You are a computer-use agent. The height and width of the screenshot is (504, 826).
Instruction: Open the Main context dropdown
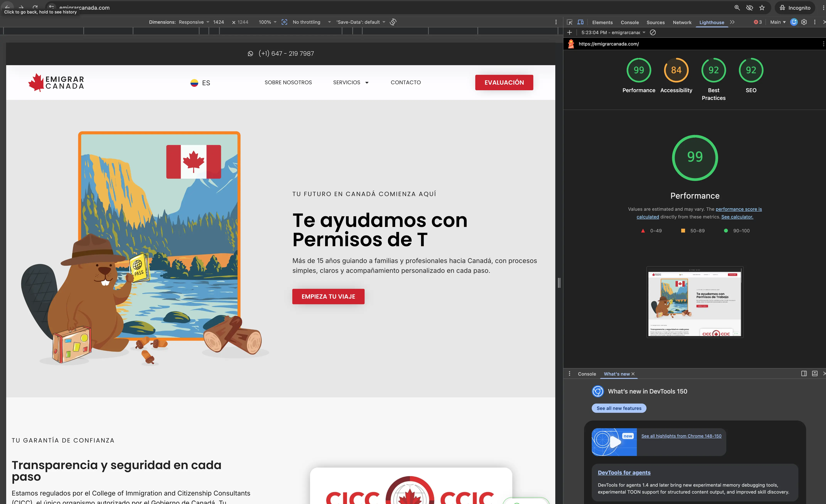point(778,22)
